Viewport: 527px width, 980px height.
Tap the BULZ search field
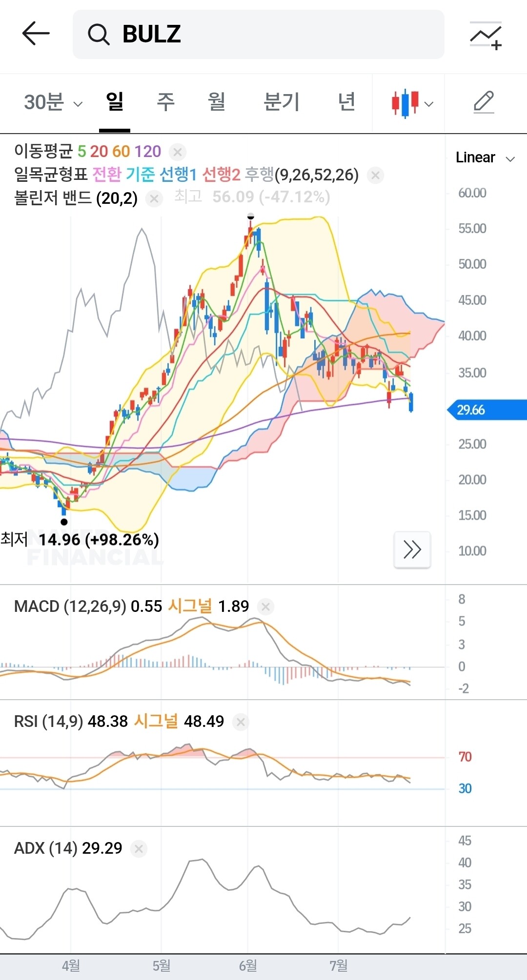point(259,34)
